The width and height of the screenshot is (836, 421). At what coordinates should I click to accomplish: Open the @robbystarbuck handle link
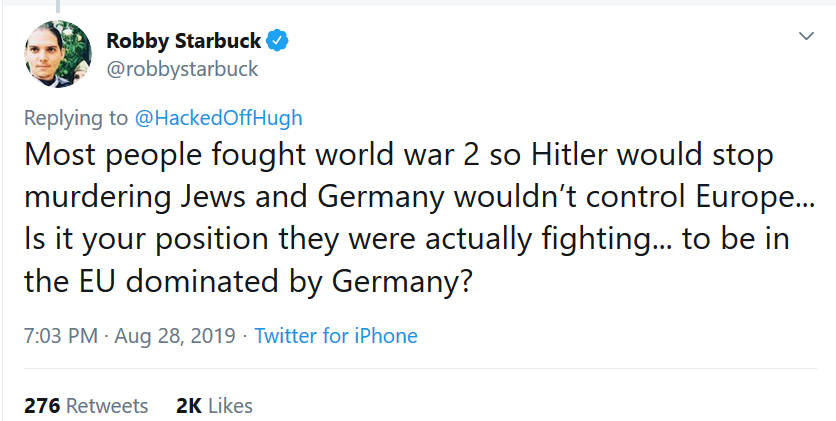pyautogui.click(x=182, y=69)
